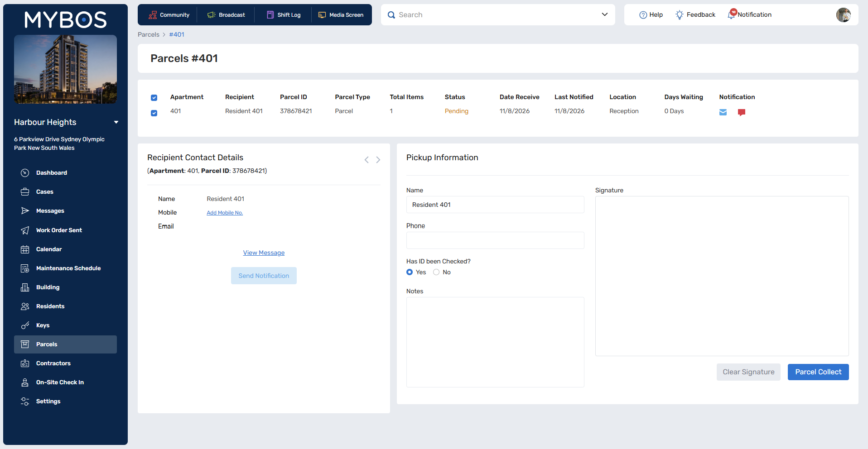Open Dashboard from sidebar menu

(x=52, y=173)
